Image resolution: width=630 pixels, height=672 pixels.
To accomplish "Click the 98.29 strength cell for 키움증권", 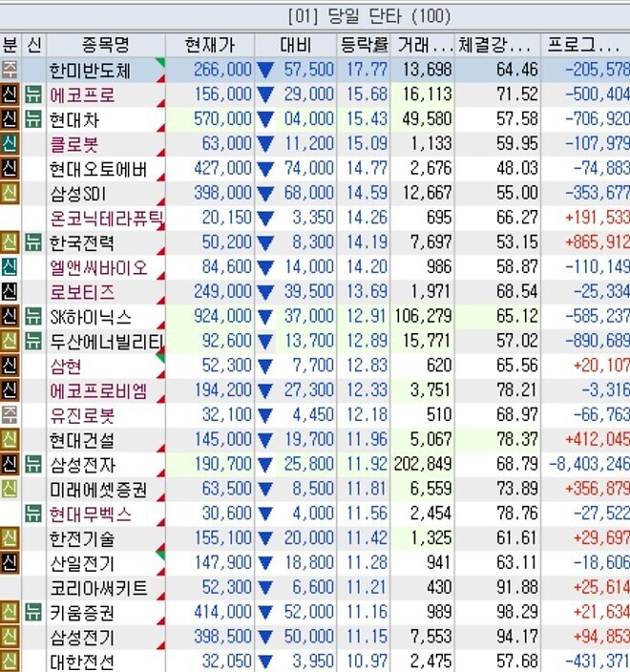I will (x=517, y=612).
